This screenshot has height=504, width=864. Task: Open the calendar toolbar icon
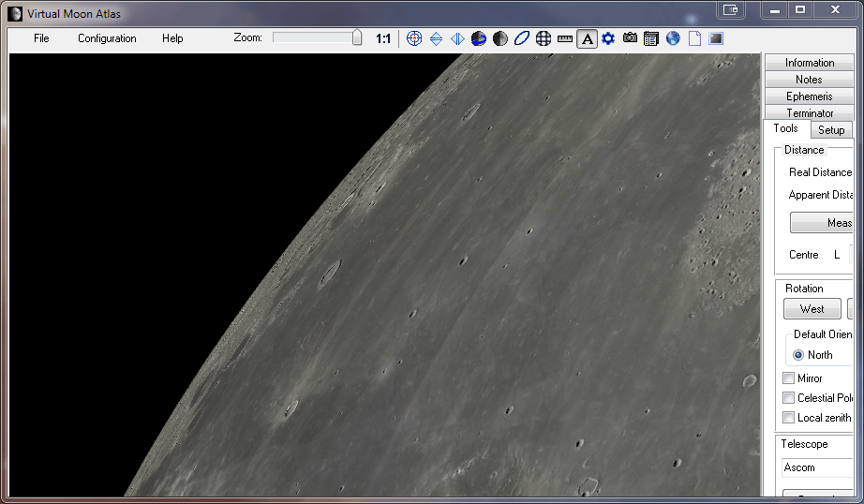tap(651, 38)
